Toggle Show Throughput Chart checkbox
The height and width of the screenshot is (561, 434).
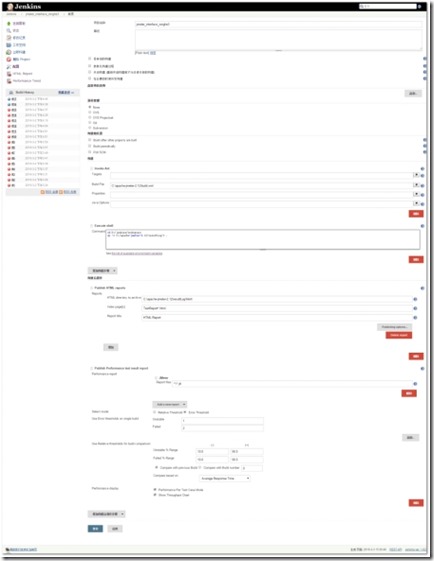[155, 495]
